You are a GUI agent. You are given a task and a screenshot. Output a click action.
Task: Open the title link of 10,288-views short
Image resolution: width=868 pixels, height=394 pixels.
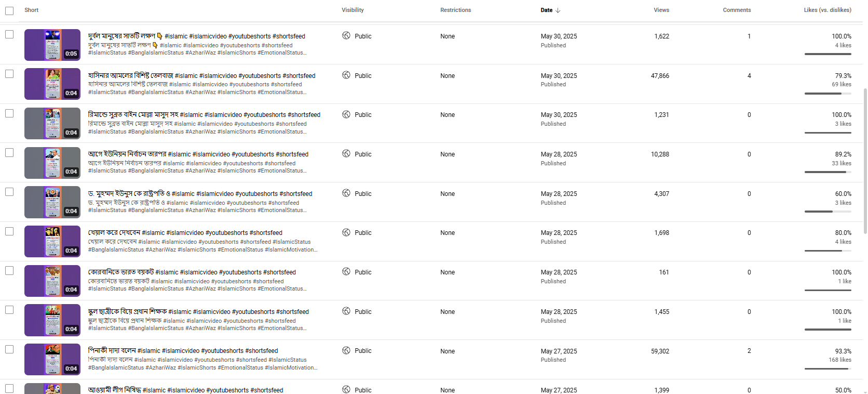tap(198, 154)
